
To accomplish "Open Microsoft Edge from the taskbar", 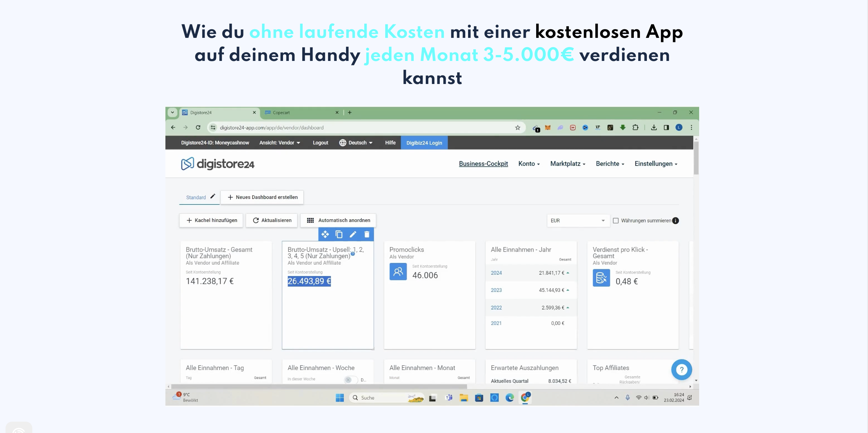I will click(510, 398).
